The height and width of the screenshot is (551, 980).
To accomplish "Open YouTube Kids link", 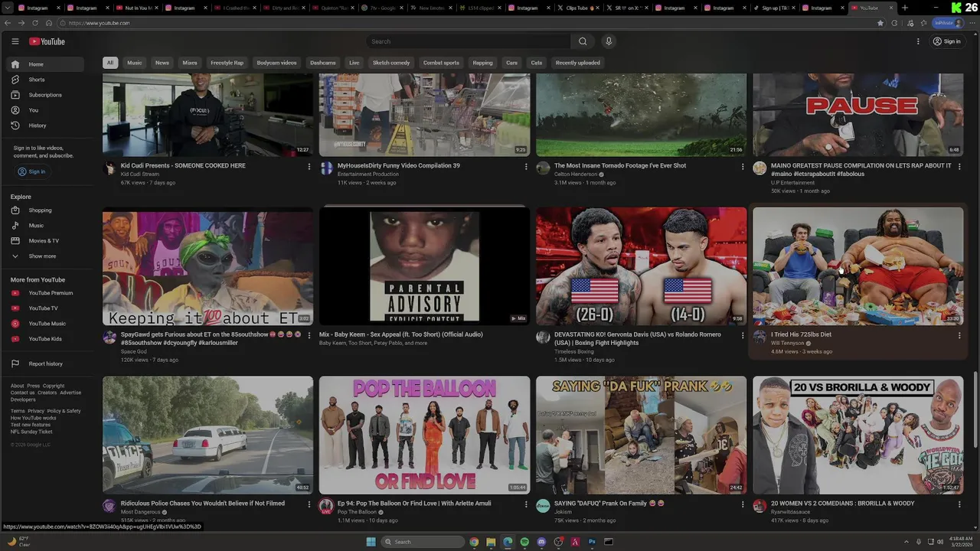I will click(47, 339).
